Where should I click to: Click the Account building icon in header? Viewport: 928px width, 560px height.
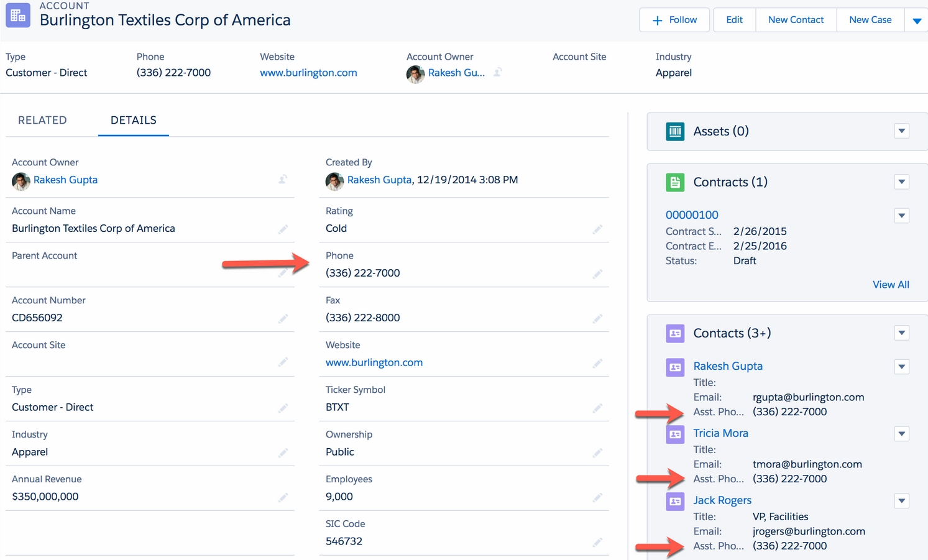coord(17,16)
